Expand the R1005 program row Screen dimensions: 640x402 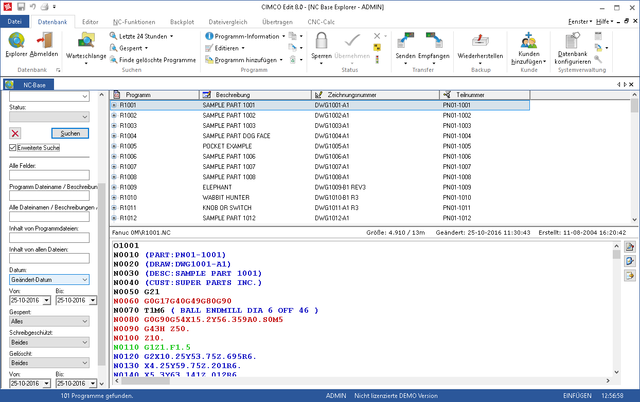point(114,146)
